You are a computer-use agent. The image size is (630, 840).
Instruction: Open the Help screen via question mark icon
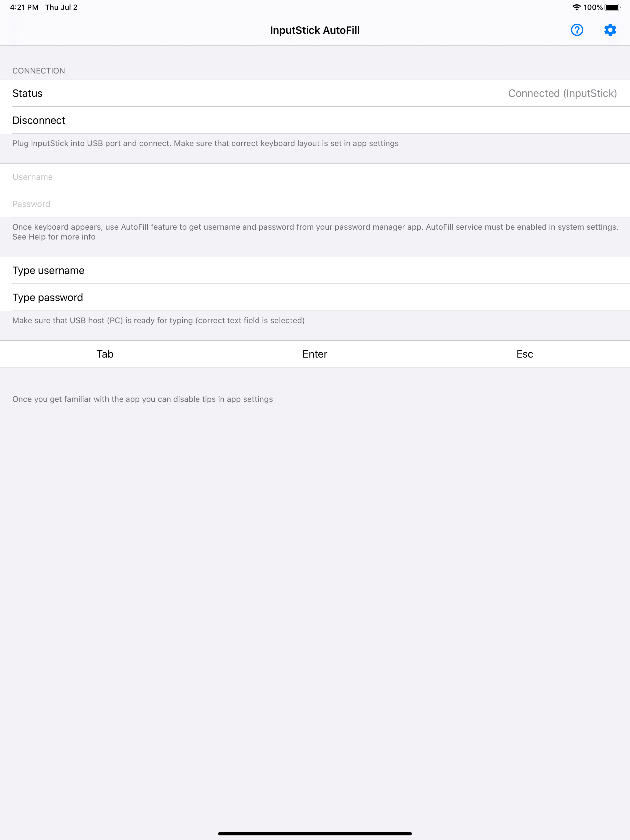(576, 30)
